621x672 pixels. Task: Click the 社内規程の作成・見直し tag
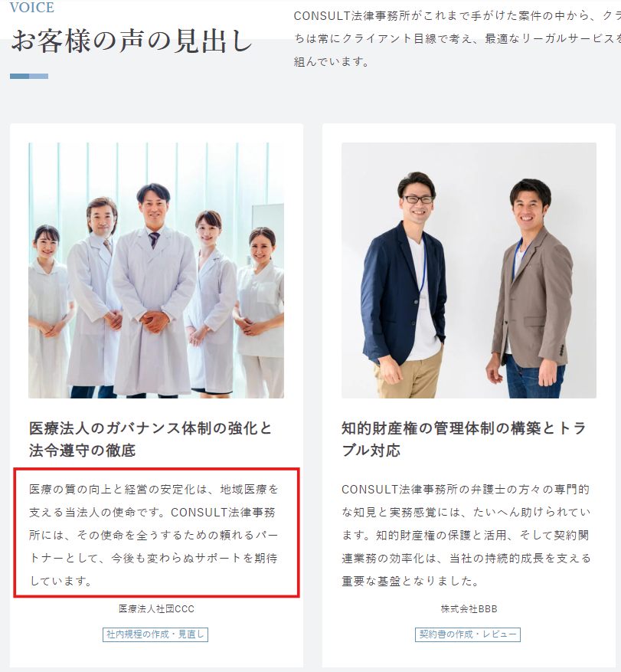click(x=155, y=634)
